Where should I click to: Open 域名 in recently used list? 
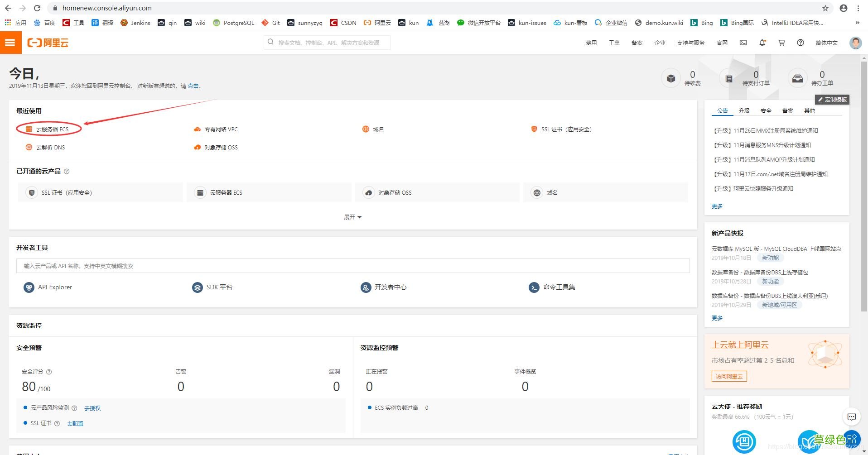pos(373,129)
